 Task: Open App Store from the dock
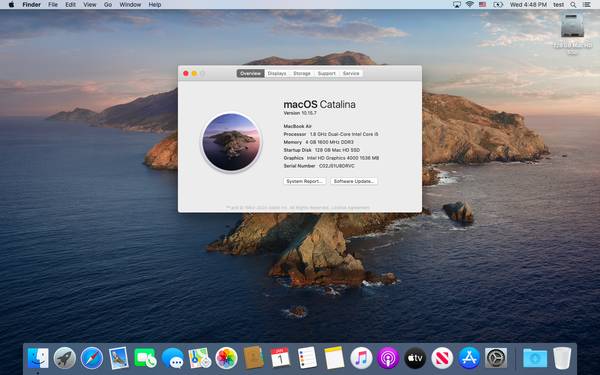tap(469, 358)
